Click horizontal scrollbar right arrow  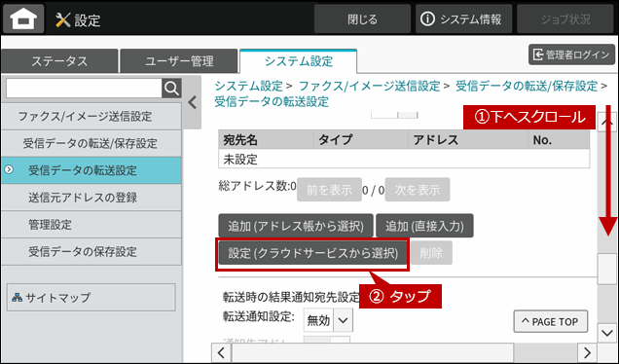point(588,352)
